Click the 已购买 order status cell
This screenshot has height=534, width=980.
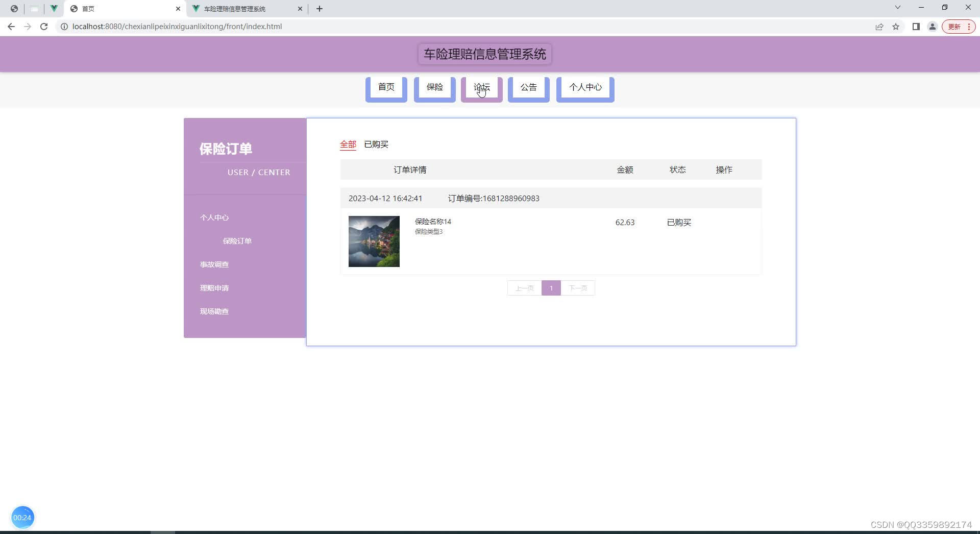679,223
